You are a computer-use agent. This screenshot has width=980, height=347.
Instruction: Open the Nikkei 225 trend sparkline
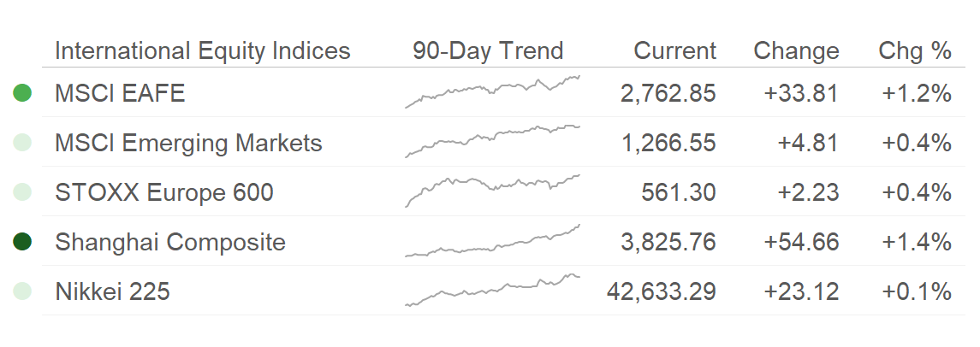[492, 291]
